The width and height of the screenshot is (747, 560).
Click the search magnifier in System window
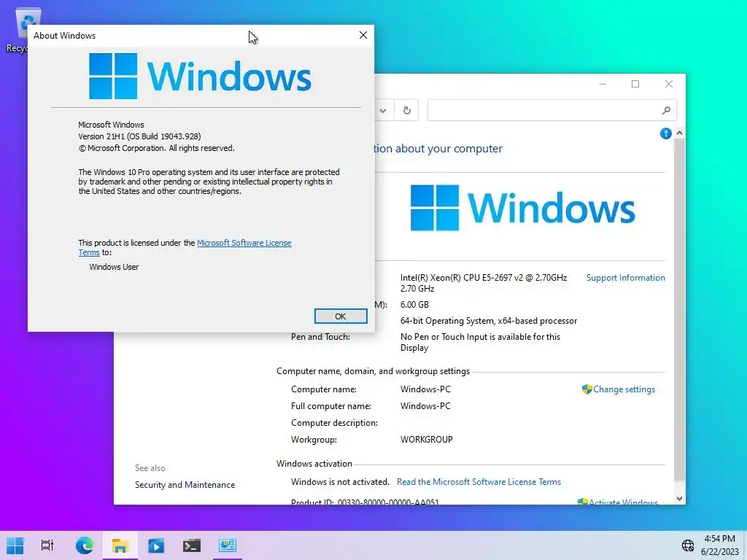(666, 111)
